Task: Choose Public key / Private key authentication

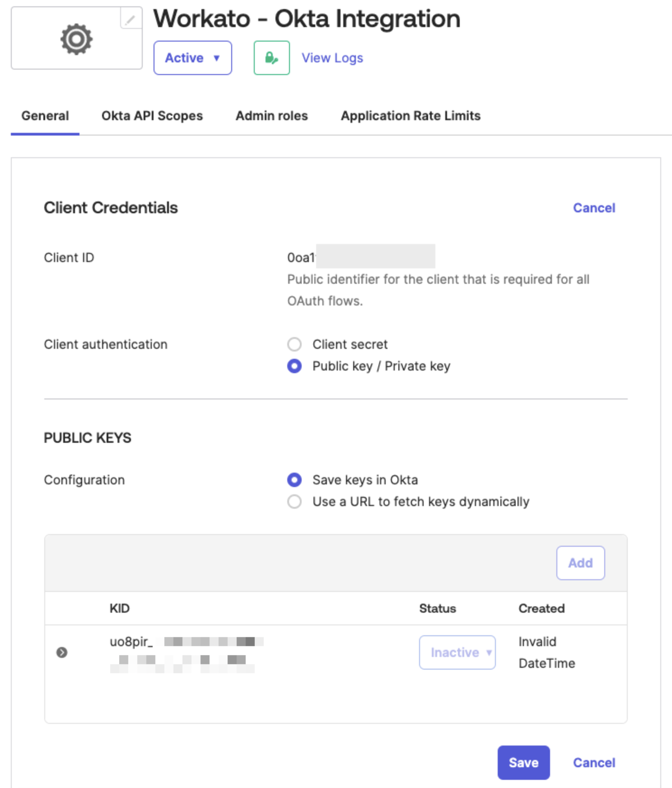Action: pyautogui.click(x=294, y=366)
